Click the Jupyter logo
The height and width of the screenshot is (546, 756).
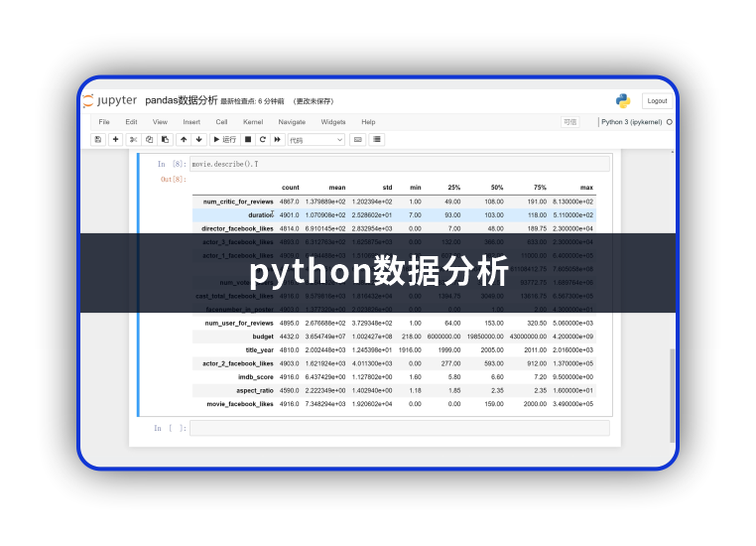(110, 101)
